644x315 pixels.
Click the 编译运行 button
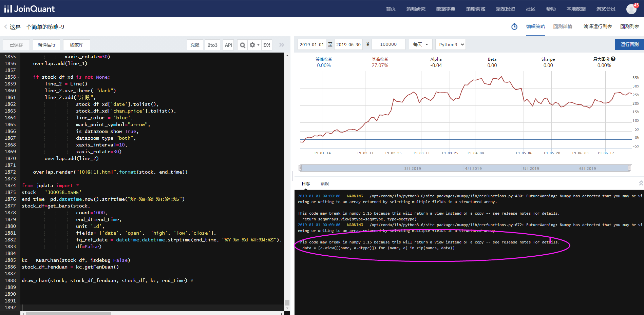click(x=46, y=45)
